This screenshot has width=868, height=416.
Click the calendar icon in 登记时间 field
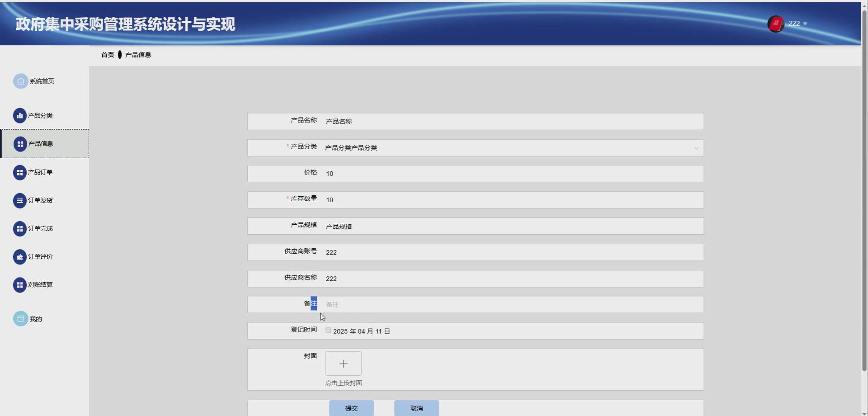point(328,331)
